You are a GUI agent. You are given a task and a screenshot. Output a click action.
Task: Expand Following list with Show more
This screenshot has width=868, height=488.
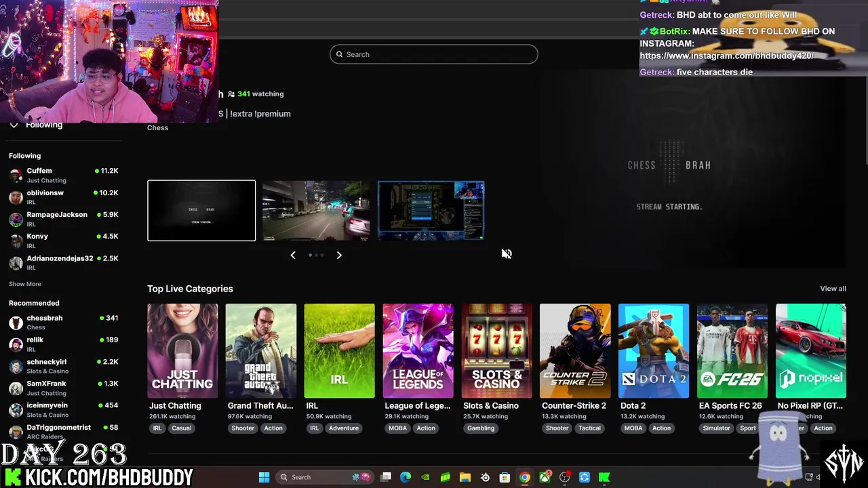click(25, 284)
